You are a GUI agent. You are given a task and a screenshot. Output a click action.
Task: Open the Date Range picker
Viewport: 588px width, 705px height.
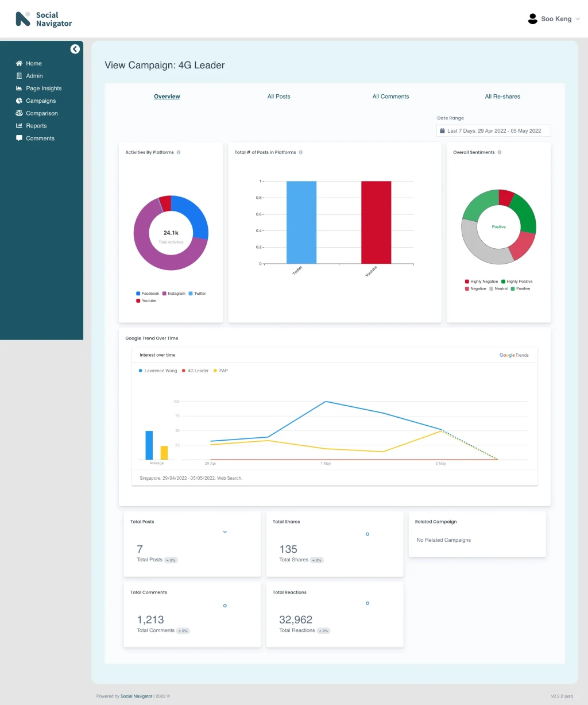tap(493, 131)
